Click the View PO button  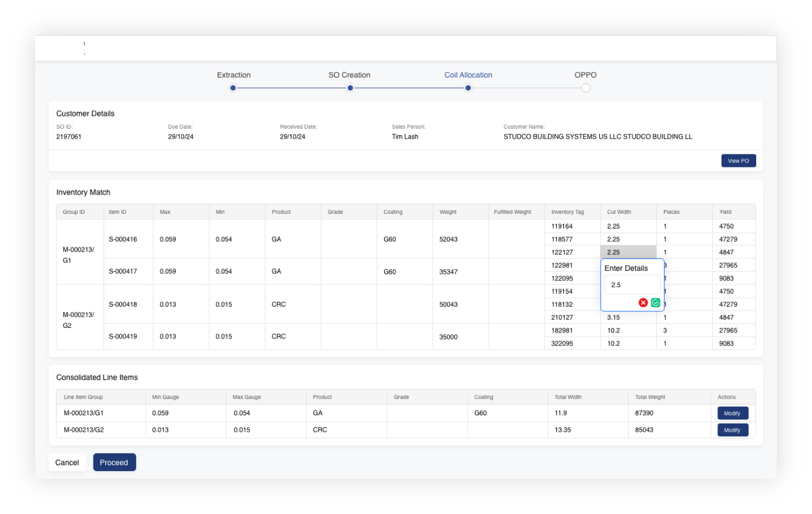pyautogui.click(x=738, y=161)
